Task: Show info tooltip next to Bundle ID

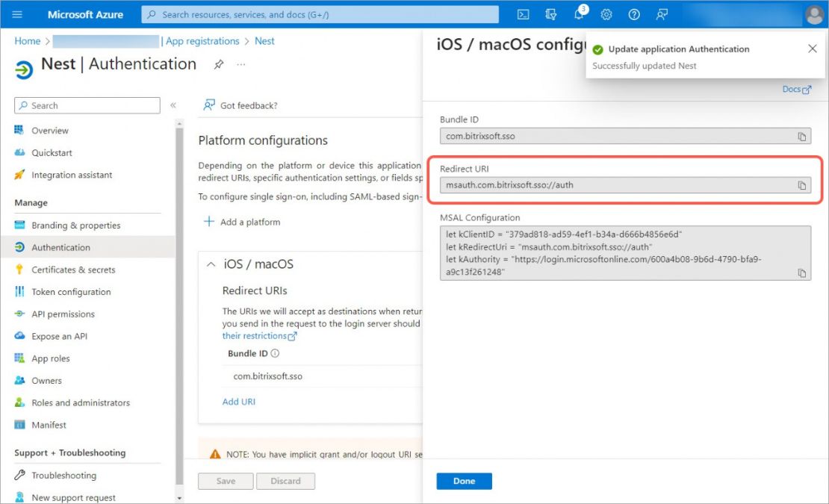Action: [275, 353]
